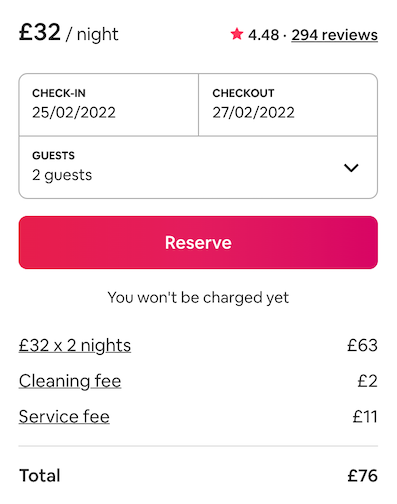Image resolution: width=397 pixels, height=504 pixels.
Task: Click the red star rating icon
Action: (x=237, y=34)
